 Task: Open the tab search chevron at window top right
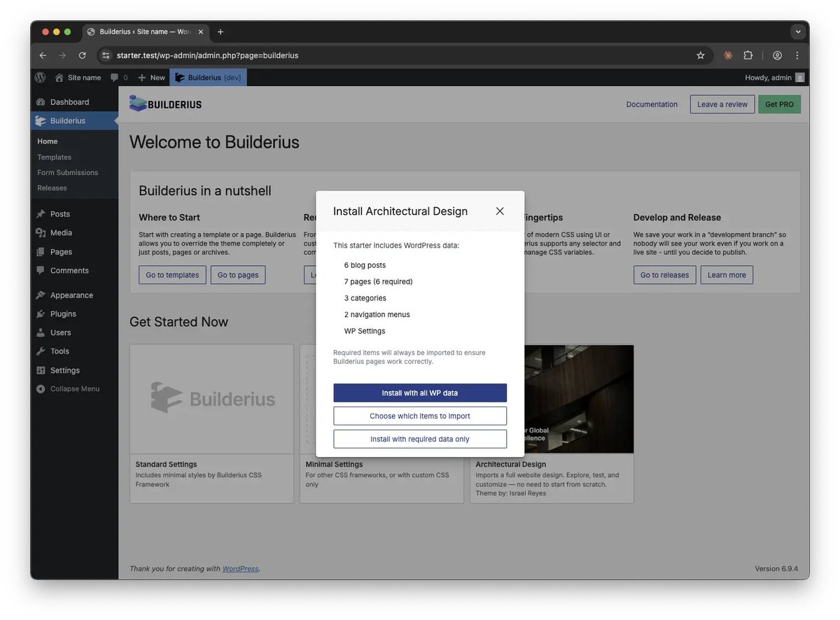pyautogui.click(x=798, y=31)
